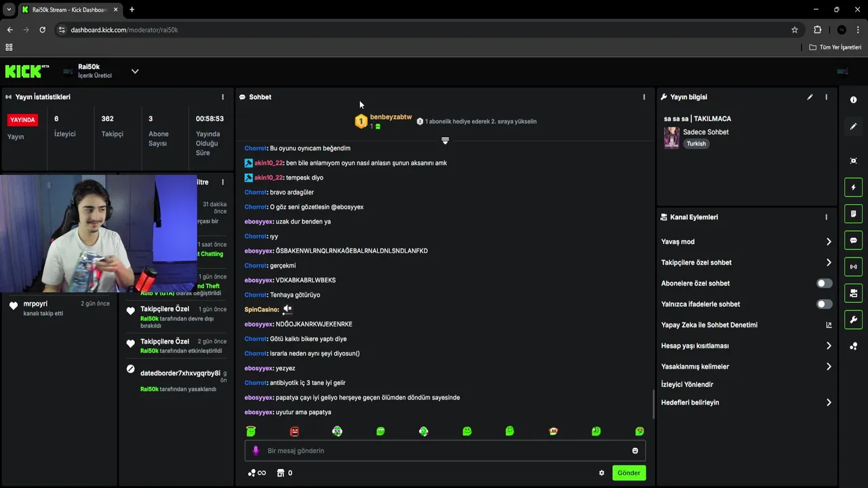Open the emoji picker smiley icon
Image resolution: width=868 pixels, height=488 pixels.
coord(635,451)
